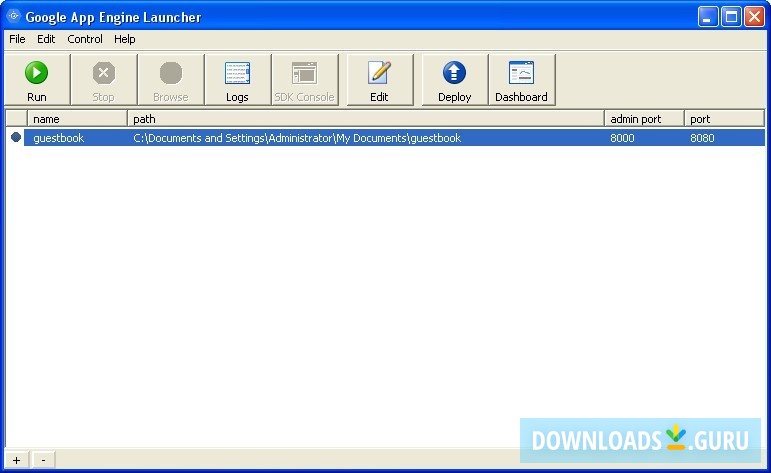
Task: Click the disabled Stop toolbar button
Action: click(x=104, y=80)
